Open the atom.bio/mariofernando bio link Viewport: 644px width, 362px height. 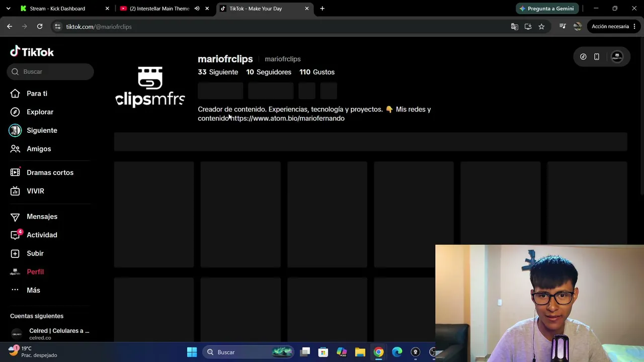[x=288, y=118]
